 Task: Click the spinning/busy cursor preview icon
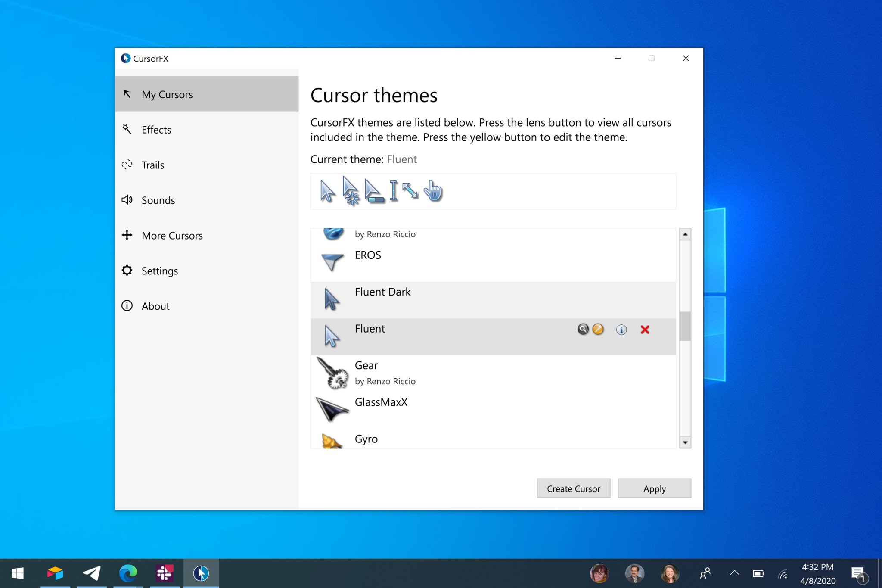coord(350,190)
